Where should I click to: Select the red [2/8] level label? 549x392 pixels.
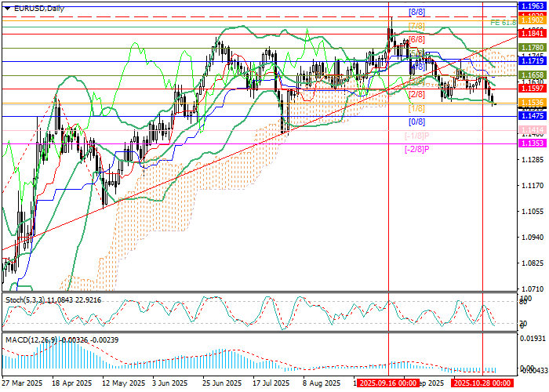tap(417, 94)
